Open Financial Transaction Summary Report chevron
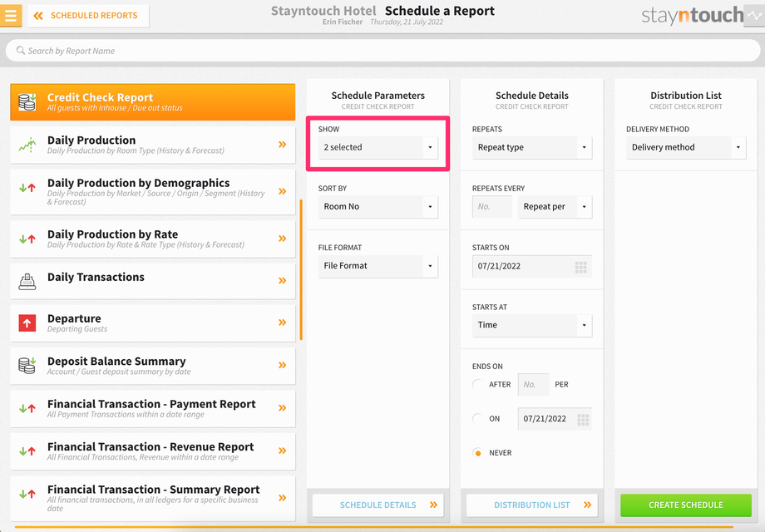 (x=282, y=498)
